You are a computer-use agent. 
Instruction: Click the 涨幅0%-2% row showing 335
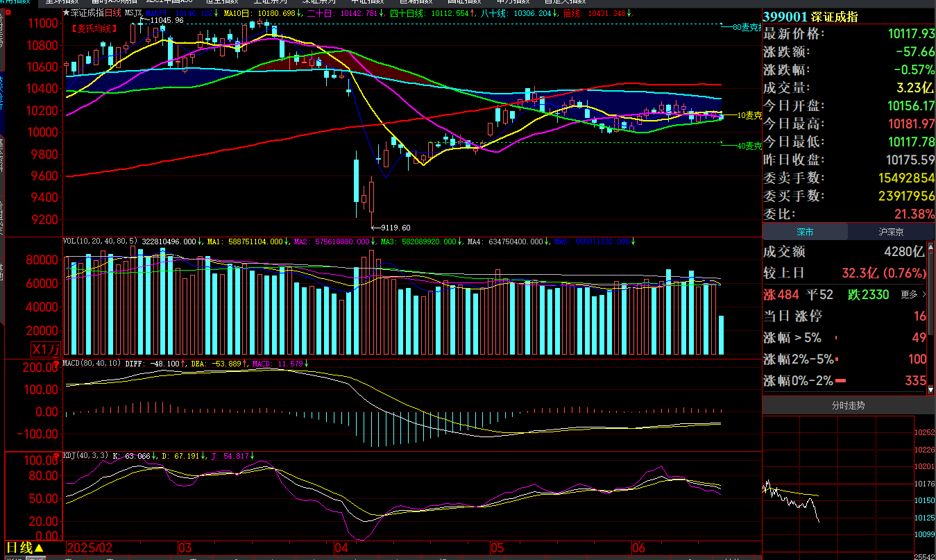pyautogui.click(x=844, y=381)
